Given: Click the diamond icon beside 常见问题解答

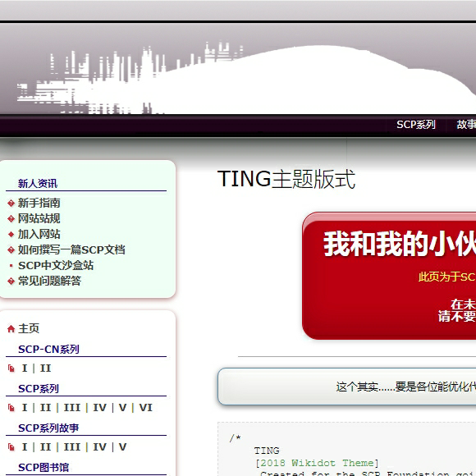Looking at the screenshot, I should tap(11, 281).
